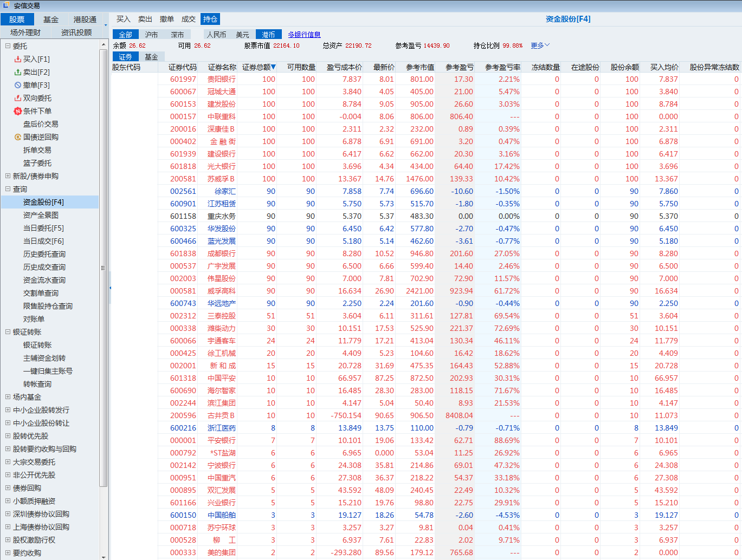Switch to the 股票 tab
This screenshot has height=560, width=742.
tap(17, 19)
